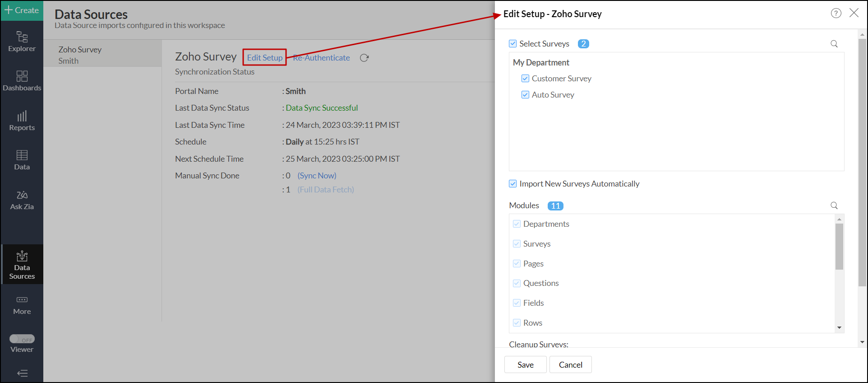Click the search icon for Select Surveys

(x=834, y=44)
